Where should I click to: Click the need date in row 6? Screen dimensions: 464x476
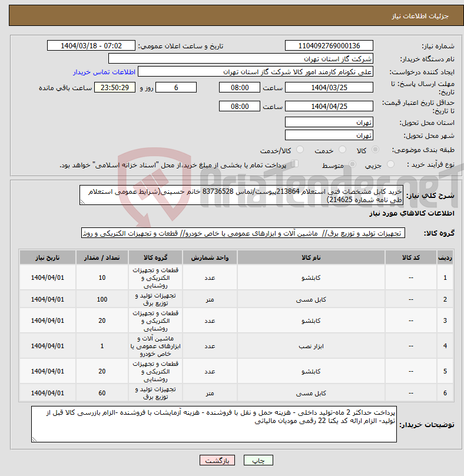tap(48, 393)
